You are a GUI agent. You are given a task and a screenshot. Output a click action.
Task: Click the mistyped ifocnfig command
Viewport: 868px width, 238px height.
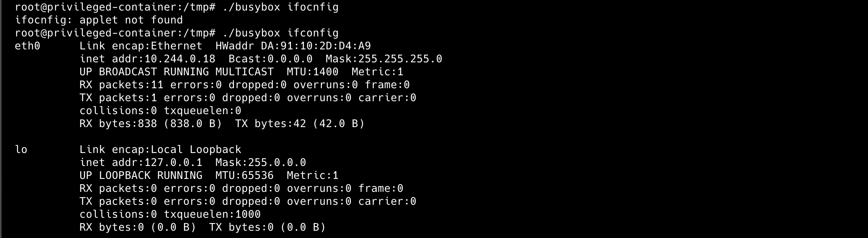click(312, 7)
